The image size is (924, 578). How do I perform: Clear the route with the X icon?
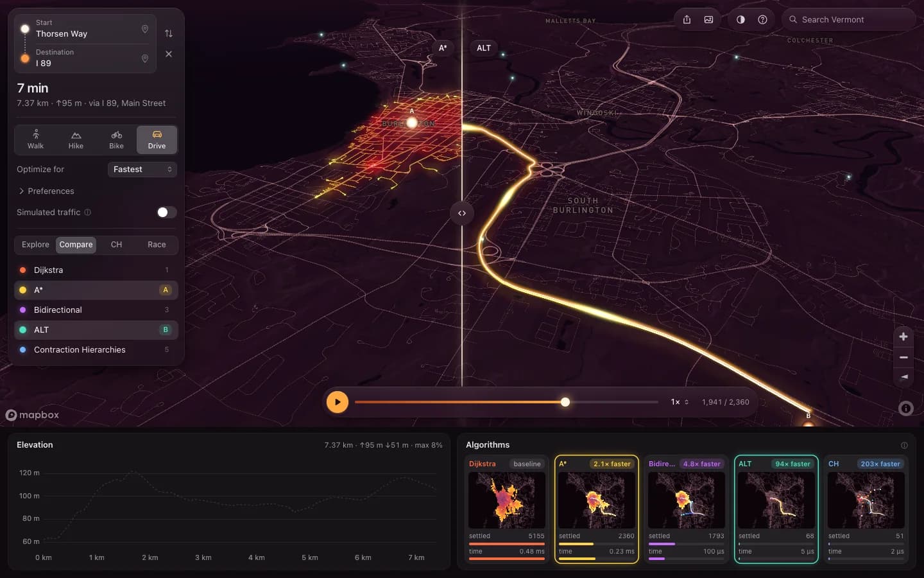click(x=169, y=54)
